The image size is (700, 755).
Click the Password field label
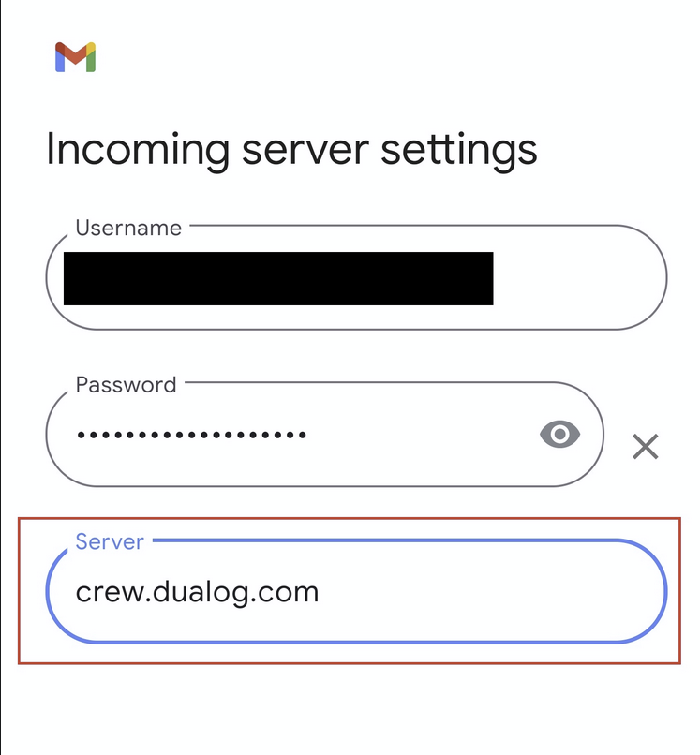click(127, 385)
